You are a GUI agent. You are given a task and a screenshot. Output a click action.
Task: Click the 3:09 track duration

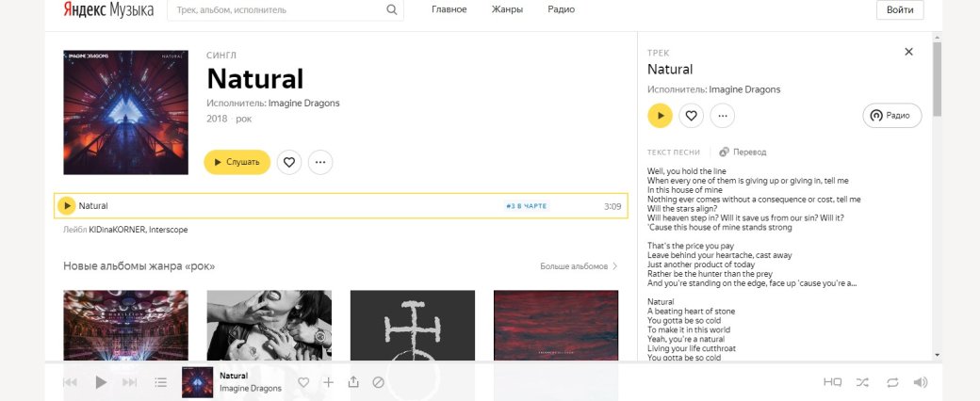pyautogui.click(x=612, y=206)
